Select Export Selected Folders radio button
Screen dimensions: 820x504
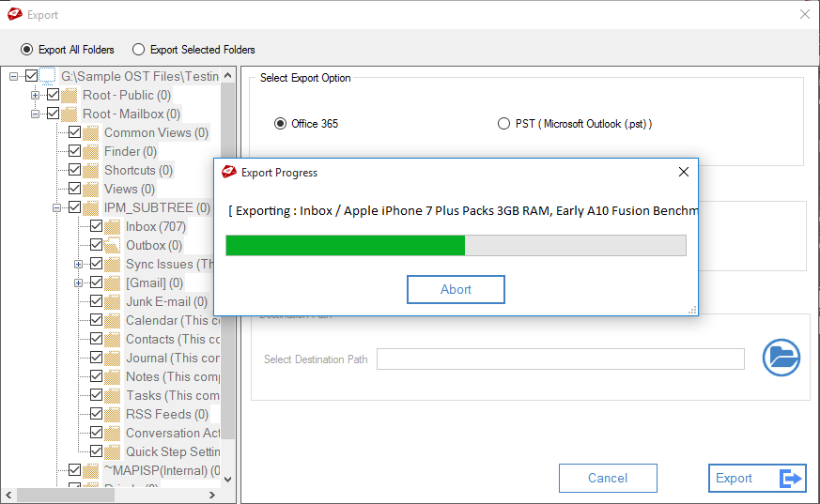tap(138, 50)
